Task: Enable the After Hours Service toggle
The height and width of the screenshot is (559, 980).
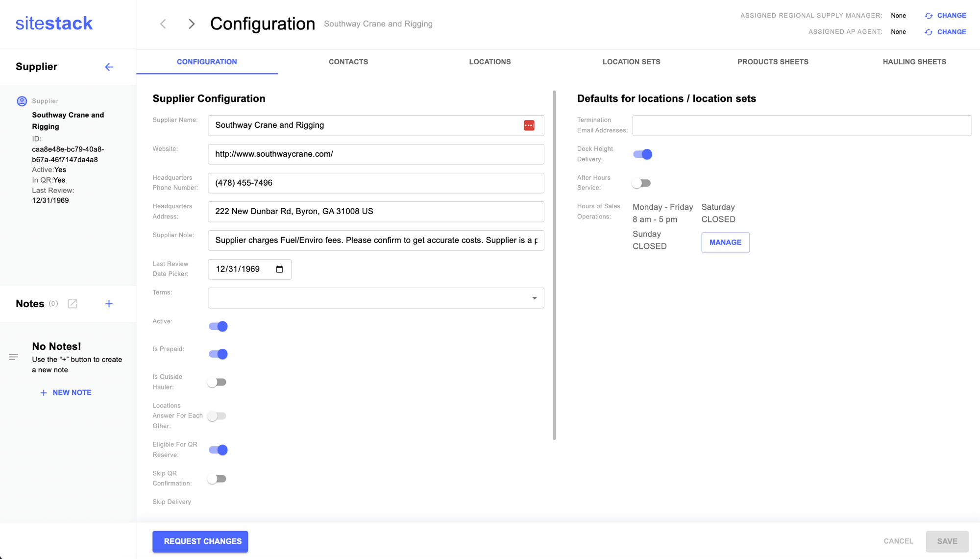Action: tap(641, 183)
